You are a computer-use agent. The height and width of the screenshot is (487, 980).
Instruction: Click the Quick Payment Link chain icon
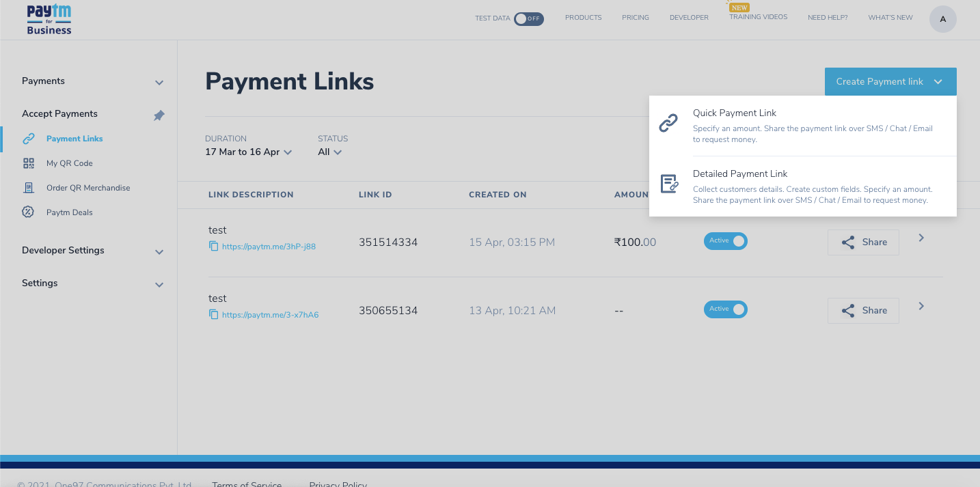click(668, 123)
